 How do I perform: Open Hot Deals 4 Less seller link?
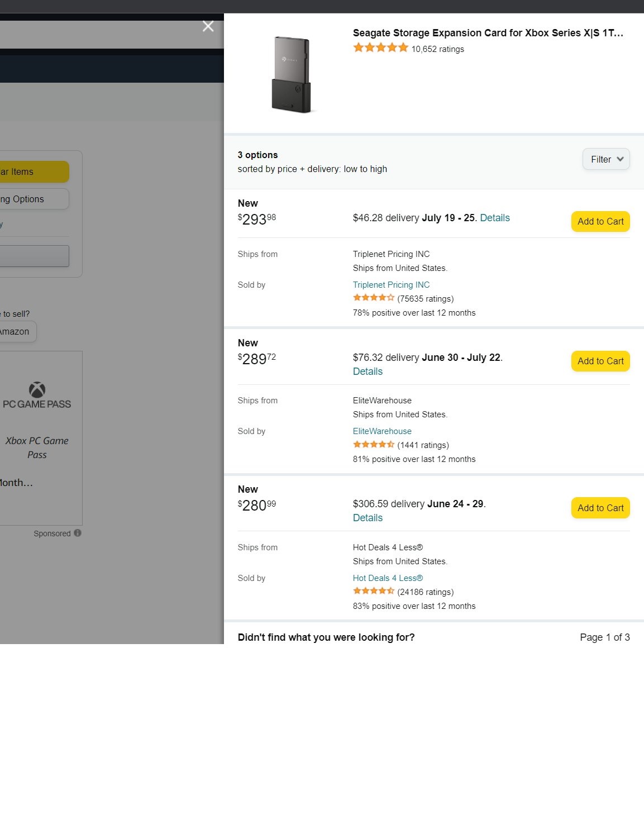click(x=388, y=578)
